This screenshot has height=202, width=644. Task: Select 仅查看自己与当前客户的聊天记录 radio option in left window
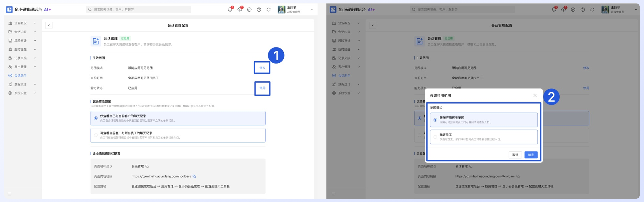[96, 118]
